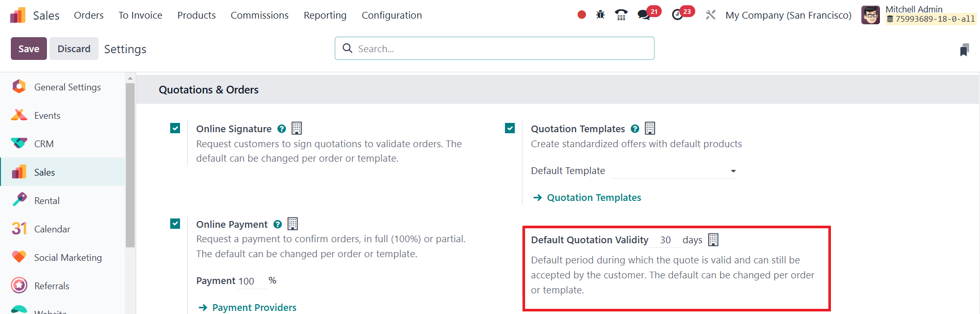Uncheck the Online Signature checkbox
Image resolution: width=980 pixels, height=314 pixels.
coord(175,128)
